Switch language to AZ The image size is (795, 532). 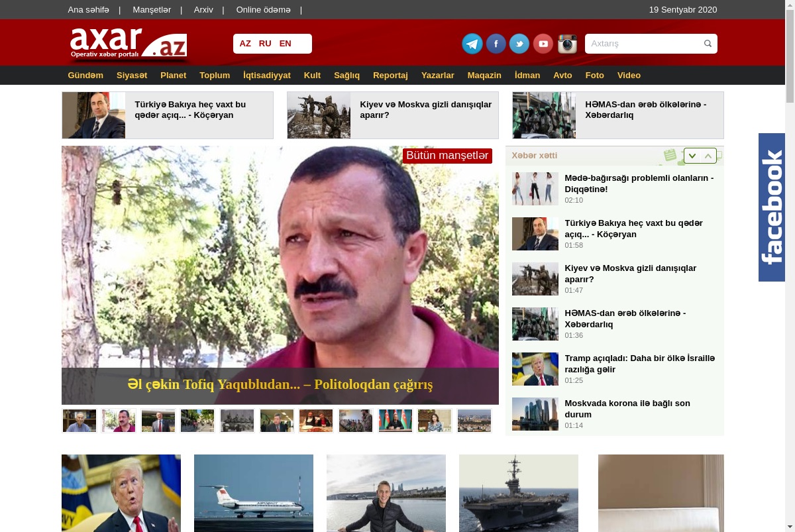245,44
